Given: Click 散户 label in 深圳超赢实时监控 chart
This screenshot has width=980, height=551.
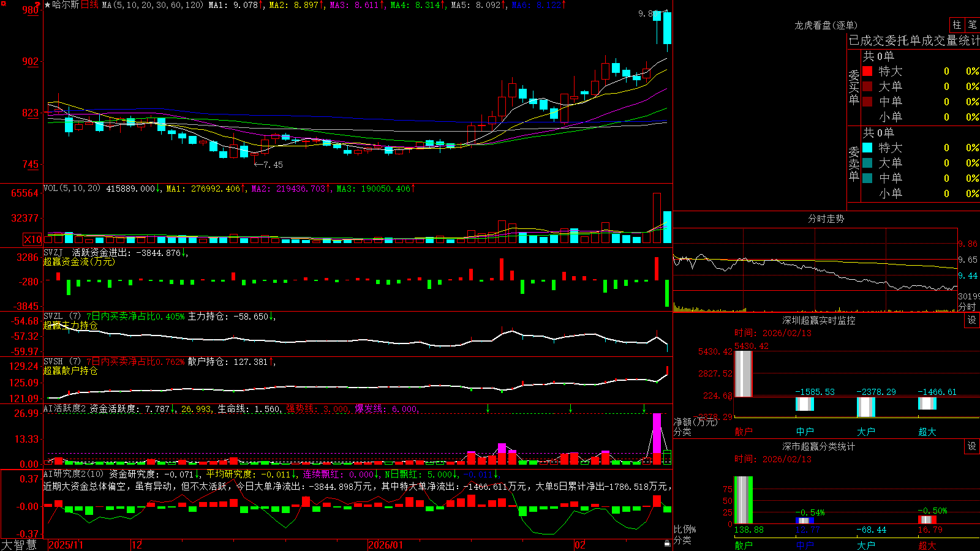Looking at the screenshot, I should (x=743, y=432).
